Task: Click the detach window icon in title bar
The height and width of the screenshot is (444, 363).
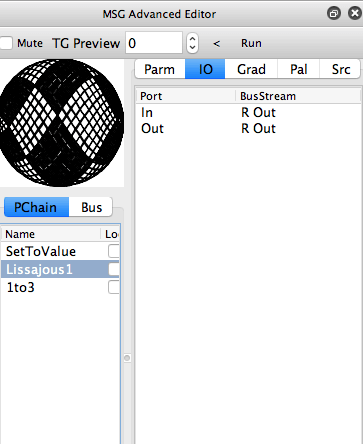Action: coord(334,14)
